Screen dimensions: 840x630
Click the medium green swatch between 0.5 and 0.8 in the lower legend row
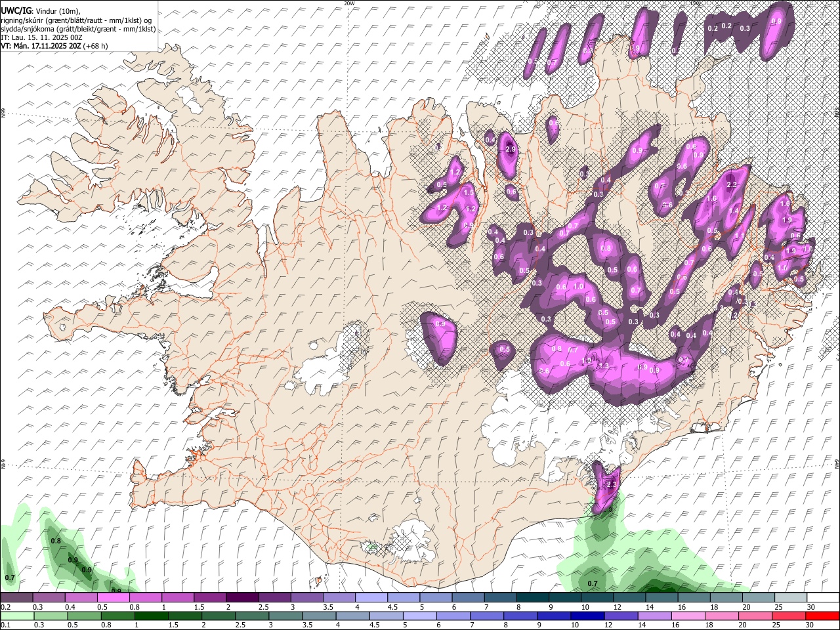pos(84,616)
